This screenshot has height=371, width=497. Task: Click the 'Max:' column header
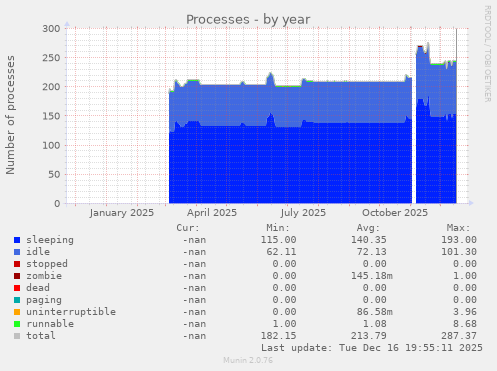[459, 228]
